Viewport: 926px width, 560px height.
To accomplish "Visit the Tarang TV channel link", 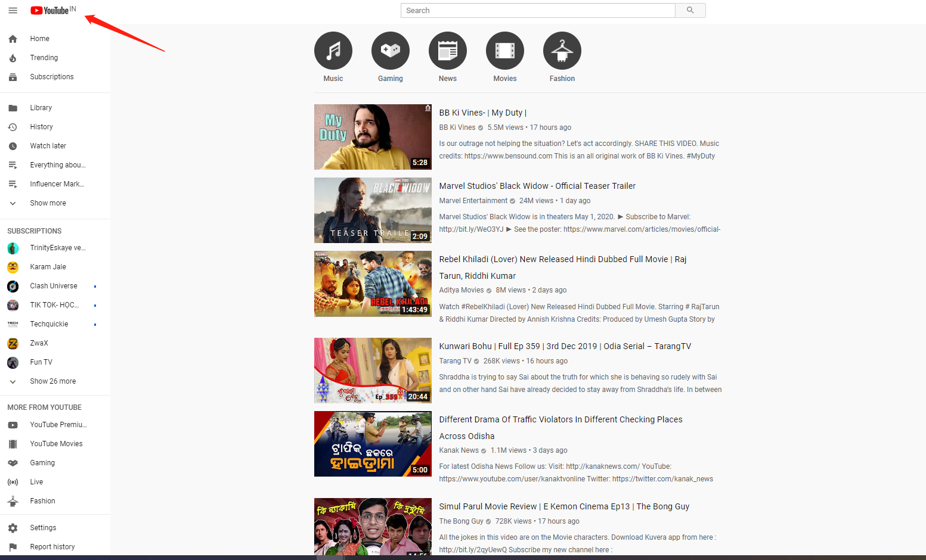I will 456,361.
